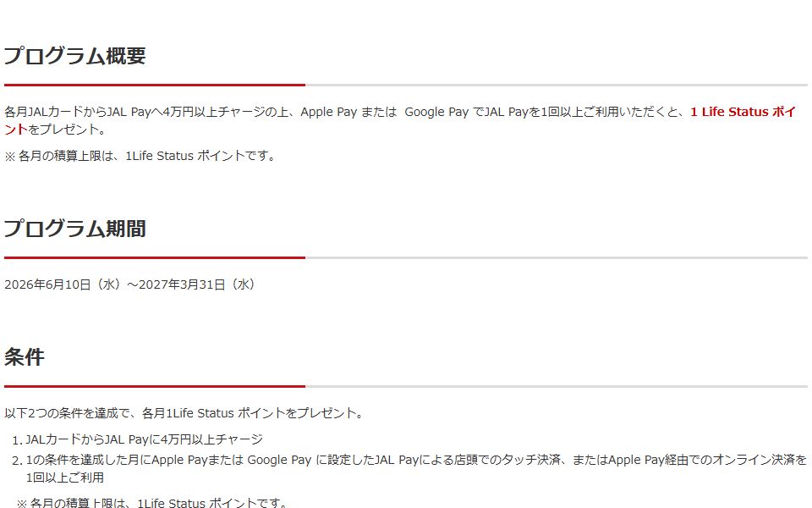Click the period 2026年6月10日（水）～2027年3月31日（水）
This screenshot has height=508, width=812.
point(129,284)
